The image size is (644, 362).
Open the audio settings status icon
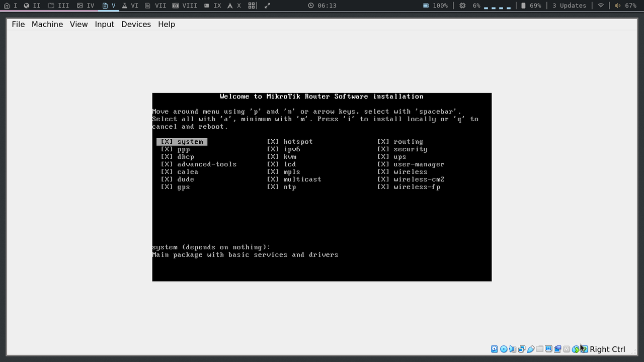point(512,349)
